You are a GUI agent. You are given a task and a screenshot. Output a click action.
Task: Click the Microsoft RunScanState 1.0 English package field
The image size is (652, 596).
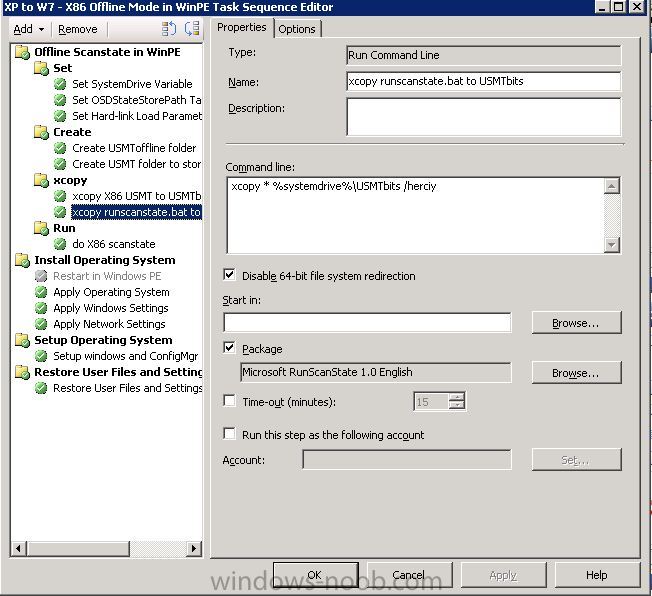pyautogui.click(x=376, y=372)
